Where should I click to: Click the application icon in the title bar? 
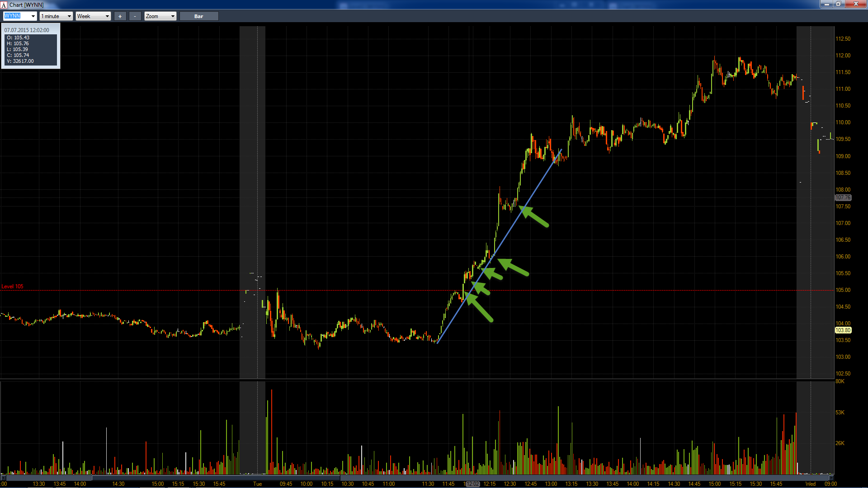[4, 5]
